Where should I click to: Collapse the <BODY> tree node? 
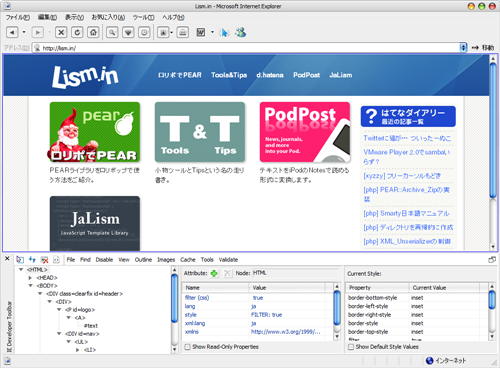click(30, 285)
